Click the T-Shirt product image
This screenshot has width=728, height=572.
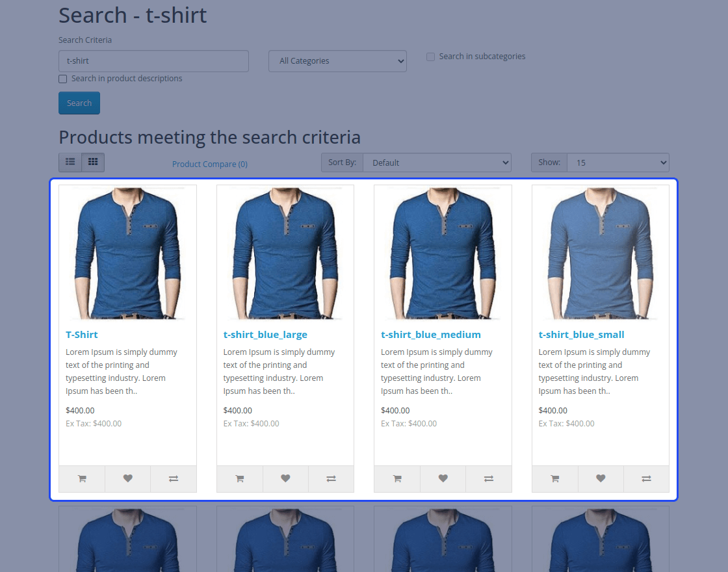127,253
